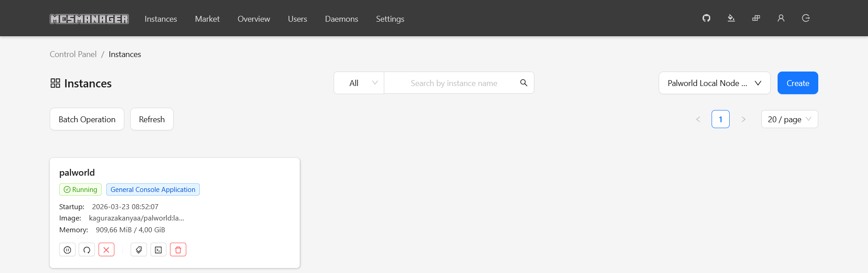This screenshot has height=273, width=868.
Task: Kill palworld process with red X
Action: 106,250
